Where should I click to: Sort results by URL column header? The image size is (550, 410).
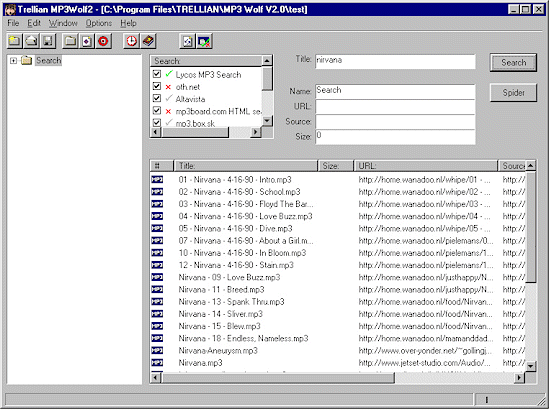tap(426, 166)
